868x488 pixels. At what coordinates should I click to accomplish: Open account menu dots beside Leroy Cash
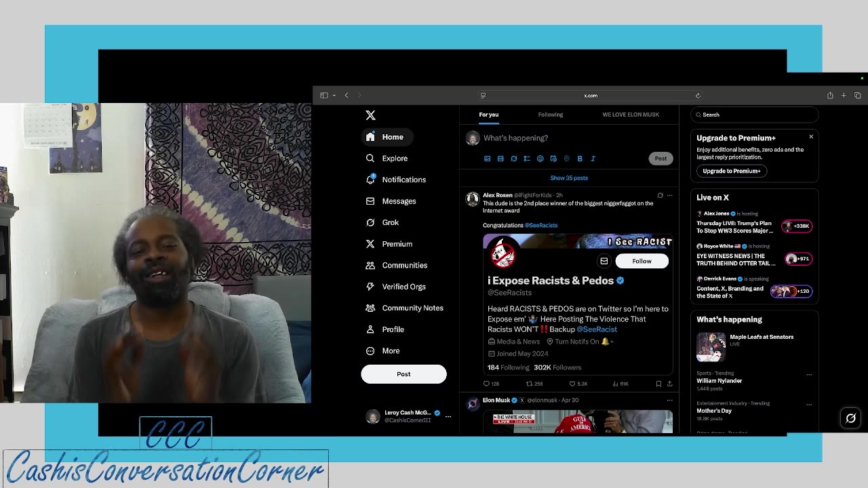[448, 416]
